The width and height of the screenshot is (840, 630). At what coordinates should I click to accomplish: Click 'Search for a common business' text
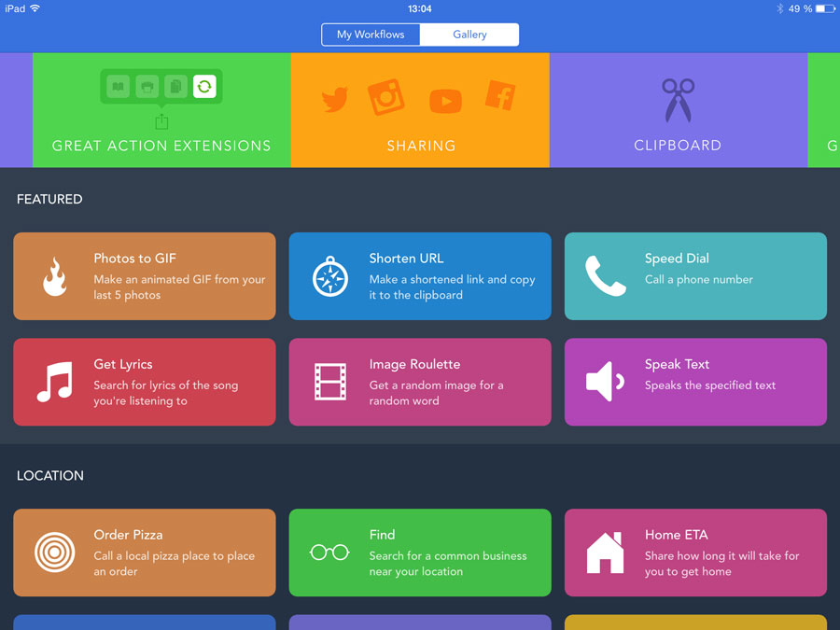click(x=448, y=556)
